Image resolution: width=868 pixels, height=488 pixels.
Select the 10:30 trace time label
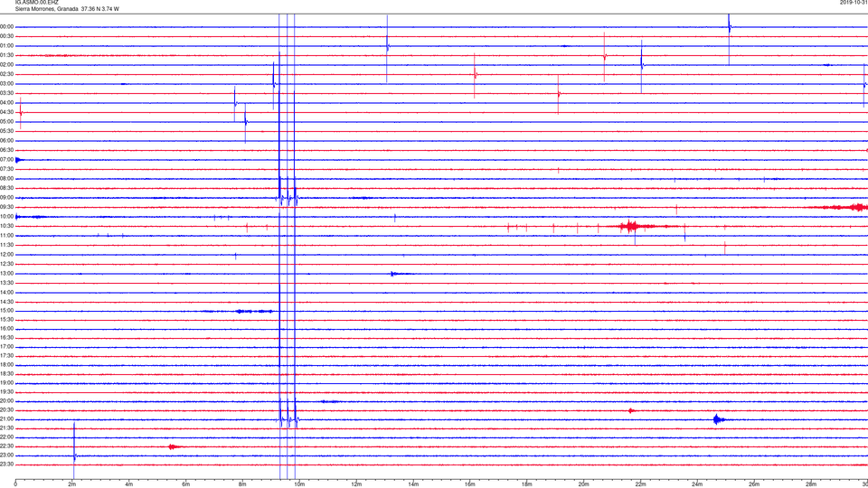coord(6,226)
